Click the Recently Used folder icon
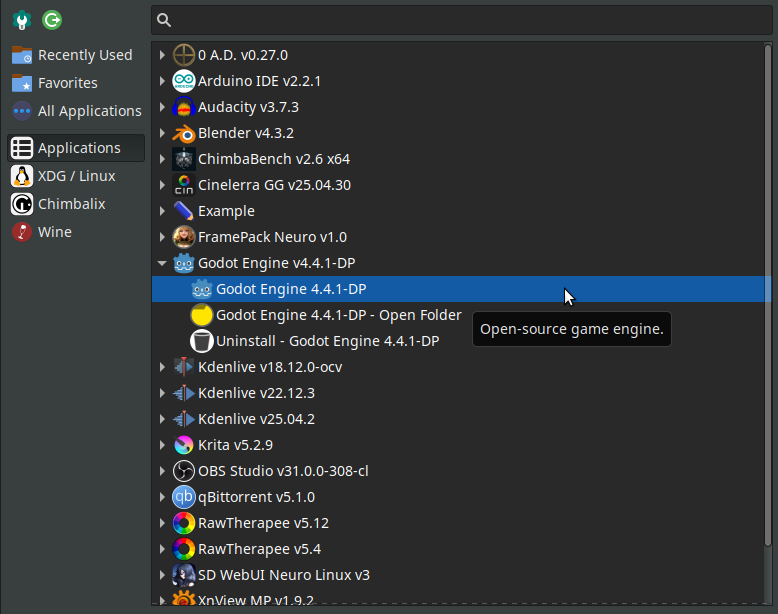The height and width of the screenshot is (614, 778). (22, 55)
